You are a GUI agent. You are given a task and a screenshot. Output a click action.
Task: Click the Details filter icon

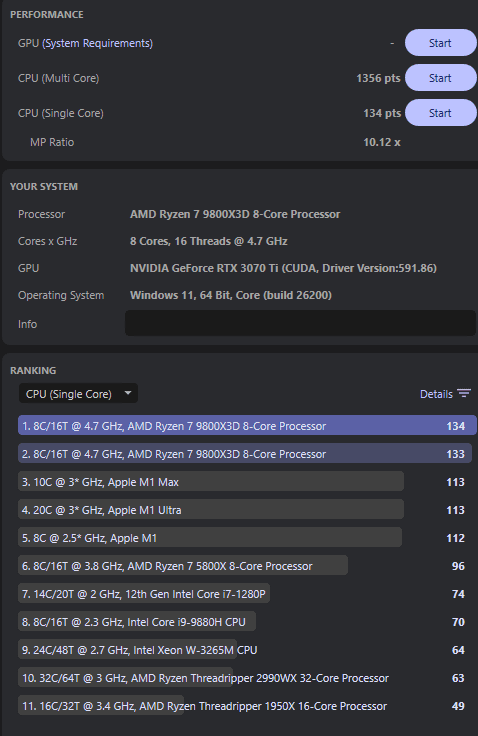pos(464,393)
